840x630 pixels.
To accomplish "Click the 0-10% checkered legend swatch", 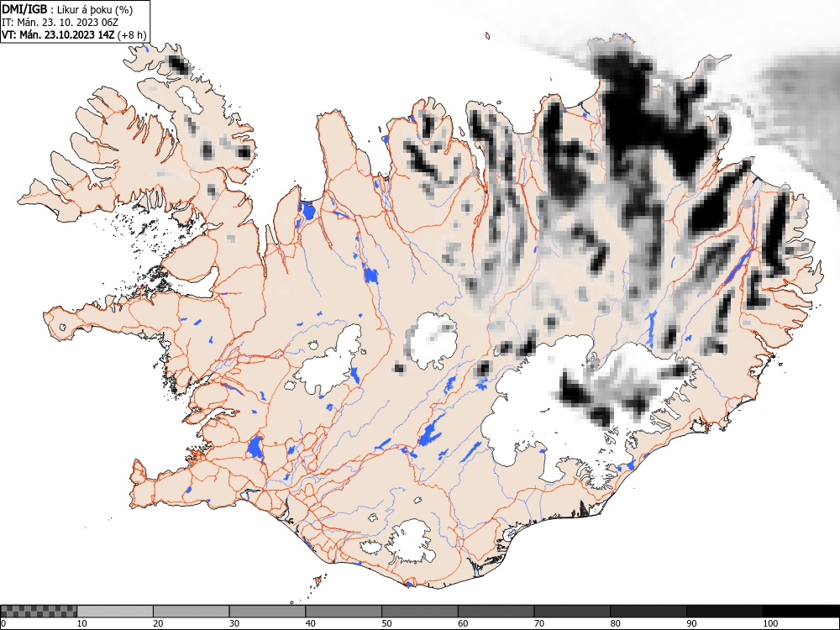I will click(x=39, y=612).
